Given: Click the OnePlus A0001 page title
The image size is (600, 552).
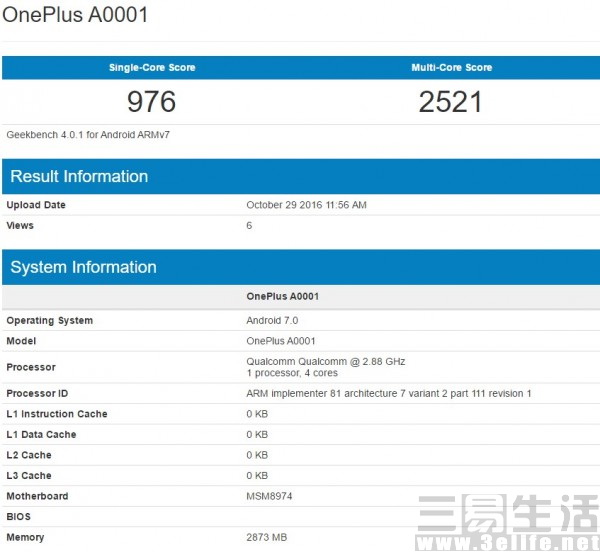Looking at the screenshot, I should click(x=75, y=15).
